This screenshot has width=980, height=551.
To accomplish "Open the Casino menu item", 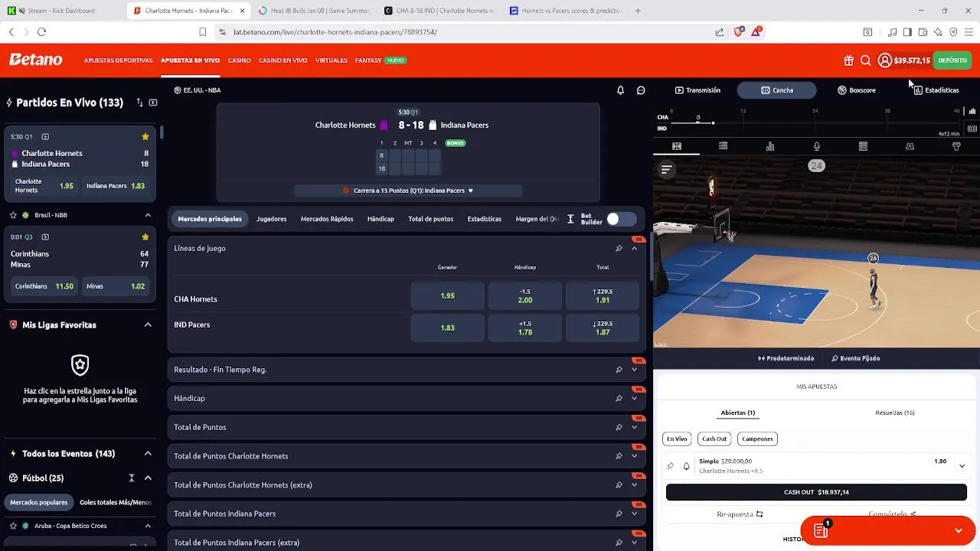I will [x=239, y=60].
